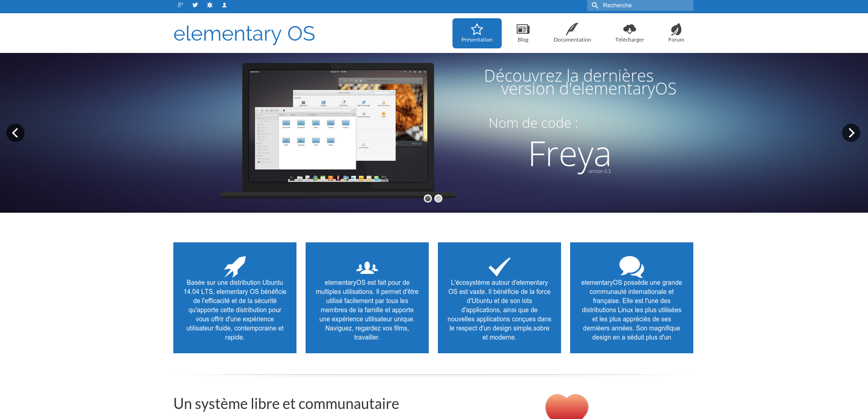Click the users group icon
This screenshot has width=868, height=419.
coord(367,267)
